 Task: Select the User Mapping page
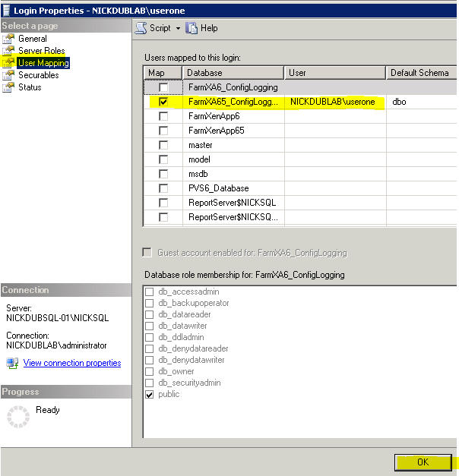pyautogui.click(x=43, y=63)
